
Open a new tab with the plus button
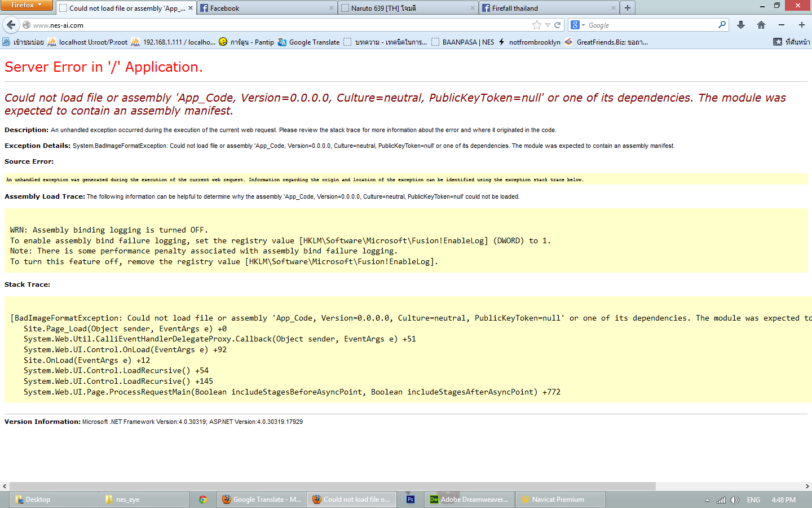(x=627, y=8)
